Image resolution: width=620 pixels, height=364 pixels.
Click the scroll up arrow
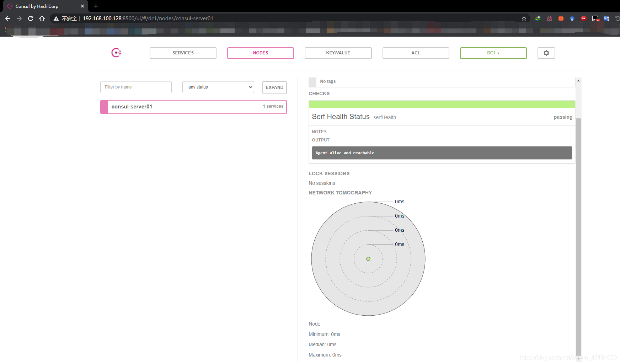(x=578, y=81)
